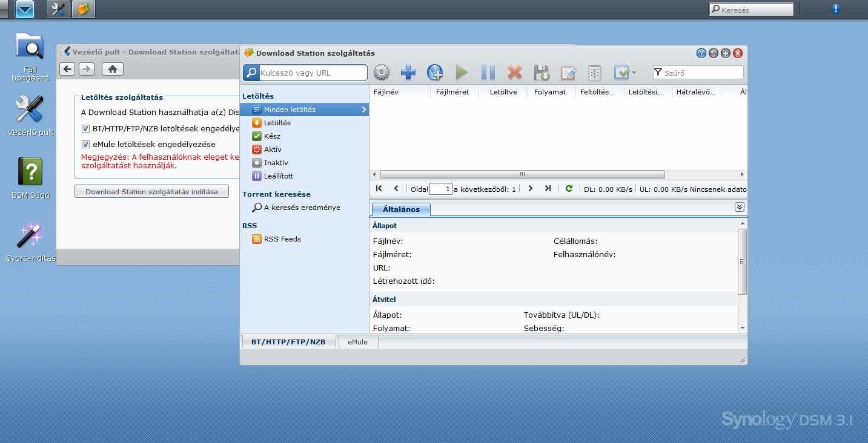Click the red X delete icon
868x443 pixels.
click(514, 73)
